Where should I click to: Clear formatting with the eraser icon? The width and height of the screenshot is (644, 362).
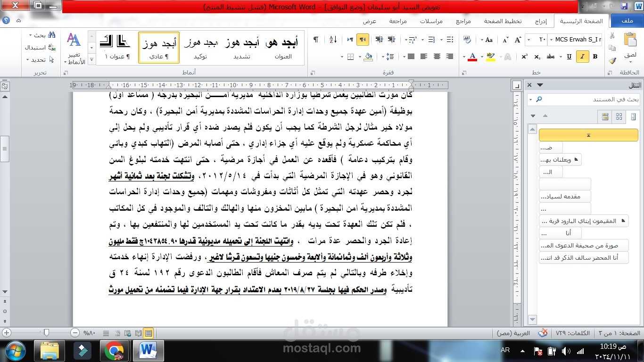[x=467, y=40]
